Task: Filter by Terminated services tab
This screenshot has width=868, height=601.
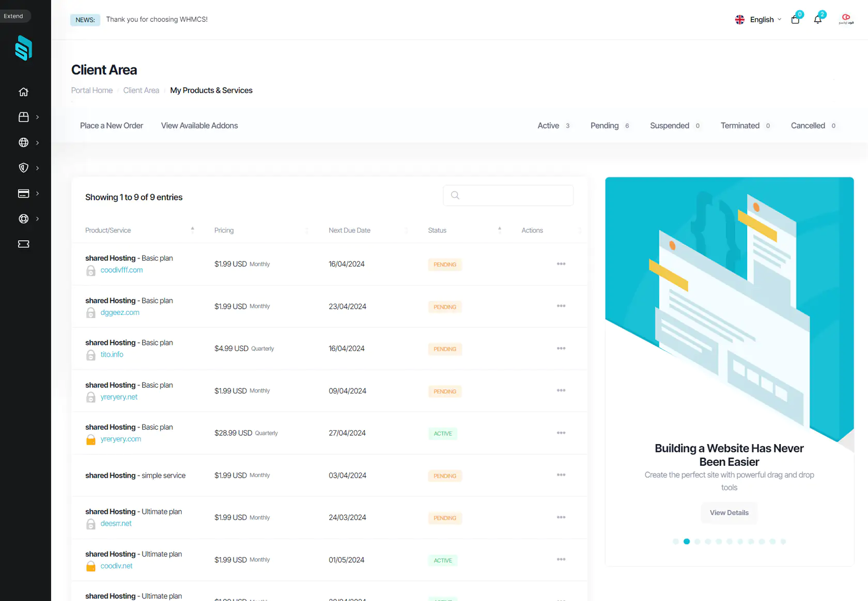Action: [746, 125]
